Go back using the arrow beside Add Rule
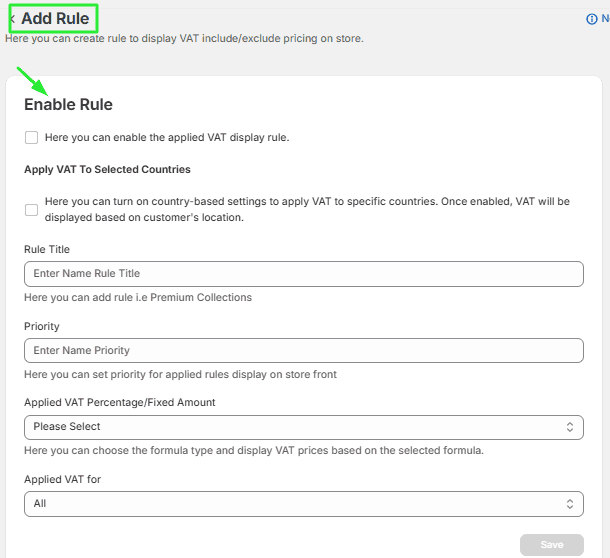Screen dimensions: 610x558 pyautogui.click(x=13, y=19)
